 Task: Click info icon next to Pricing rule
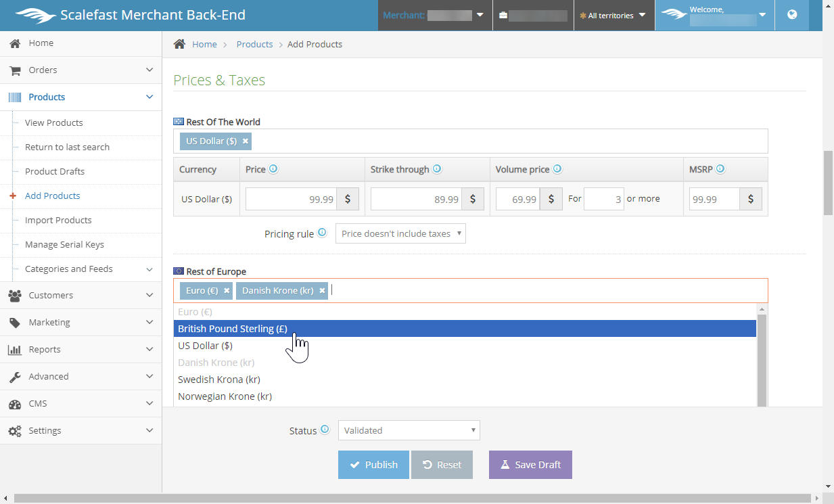[322, 233]
